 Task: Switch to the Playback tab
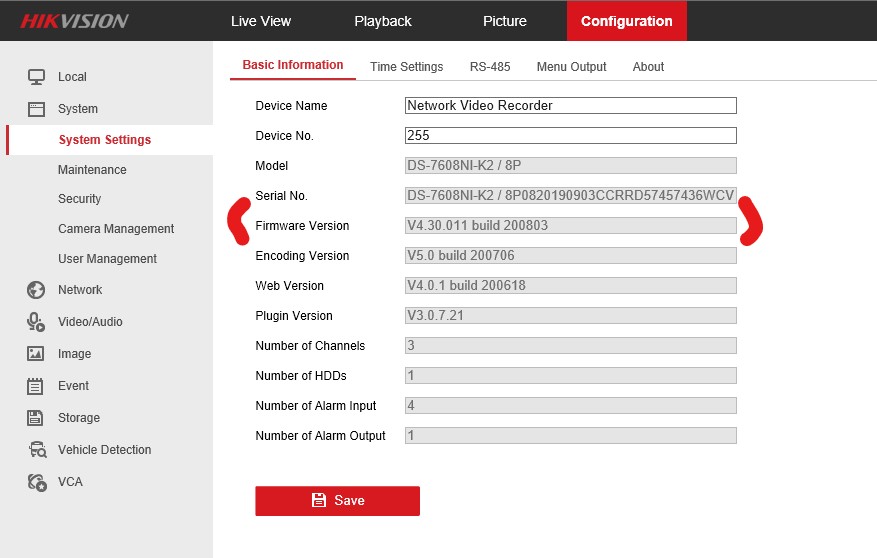(x=383, y=21)
